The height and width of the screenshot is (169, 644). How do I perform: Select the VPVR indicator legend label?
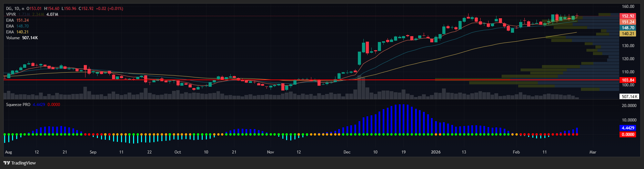coord(11,14)
